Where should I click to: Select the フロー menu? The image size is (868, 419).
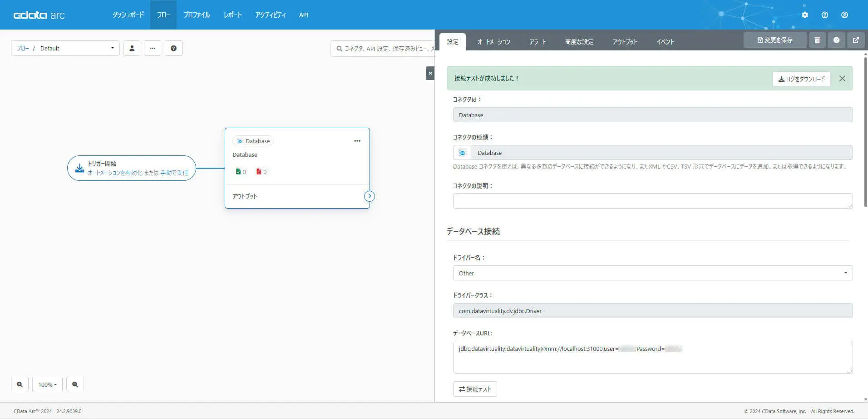point(163,15)
